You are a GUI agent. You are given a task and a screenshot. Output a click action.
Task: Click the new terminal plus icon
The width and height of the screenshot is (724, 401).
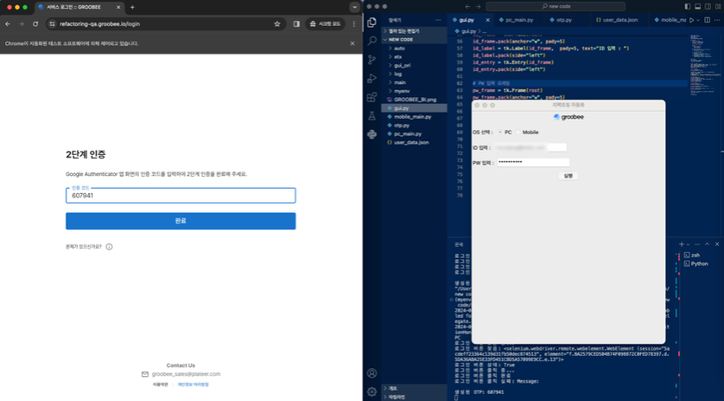pyautogui.click(x=681, y=244)
